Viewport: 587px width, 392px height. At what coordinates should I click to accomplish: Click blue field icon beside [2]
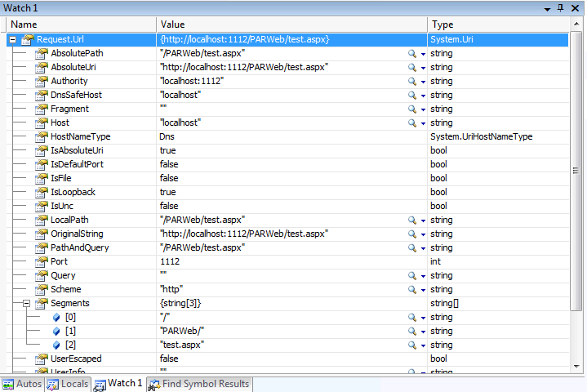click(56, 345)
